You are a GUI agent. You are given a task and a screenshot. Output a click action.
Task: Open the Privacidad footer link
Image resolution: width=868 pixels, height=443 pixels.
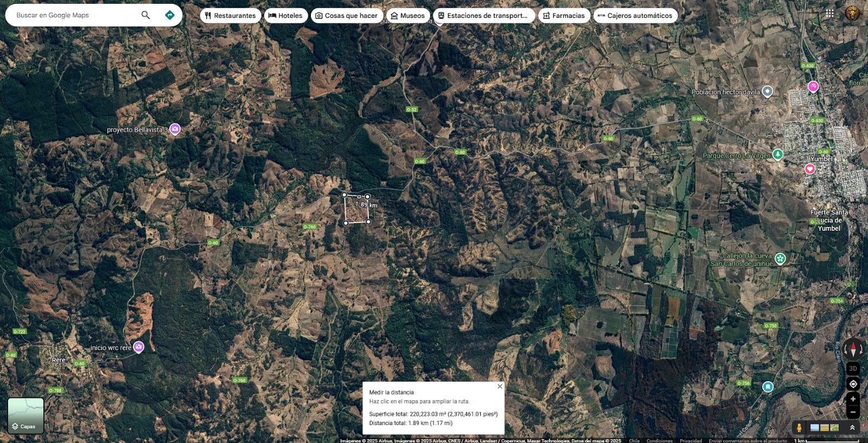[691, 441]
